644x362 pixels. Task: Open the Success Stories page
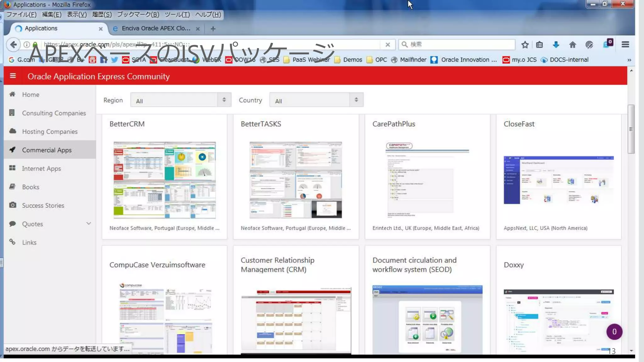coord(43,206)
